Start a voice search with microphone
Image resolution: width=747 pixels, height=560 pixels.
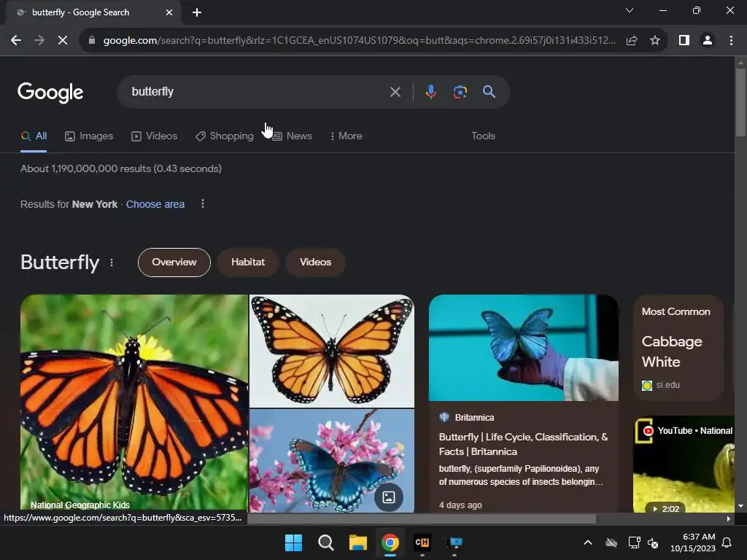pyautogui.click(x=430, y=92)
